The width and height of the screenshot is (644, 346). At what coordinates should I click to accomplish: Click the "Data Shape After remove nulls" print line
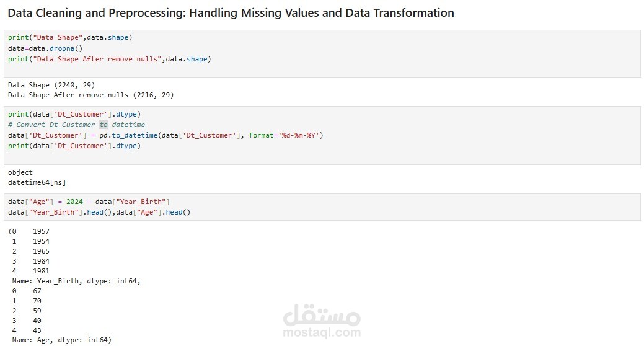[x=109, y=59]
